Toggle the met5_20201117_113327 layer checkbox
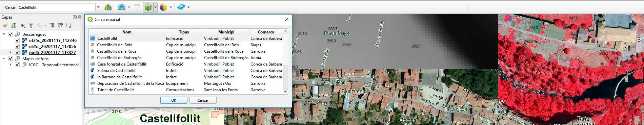This screenshot has width=644, height=125. [x=17, y=52]
